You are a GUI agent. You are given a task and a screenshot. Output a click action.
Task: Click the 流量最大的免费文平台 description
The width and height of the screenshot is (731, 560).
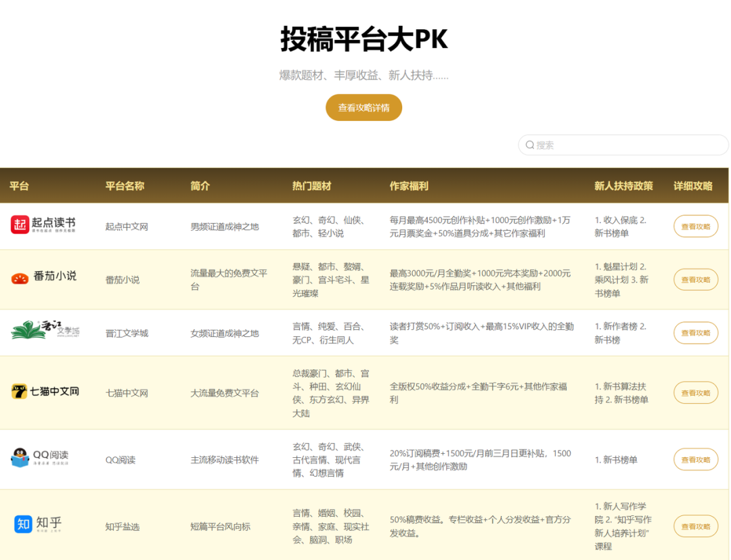229,279
